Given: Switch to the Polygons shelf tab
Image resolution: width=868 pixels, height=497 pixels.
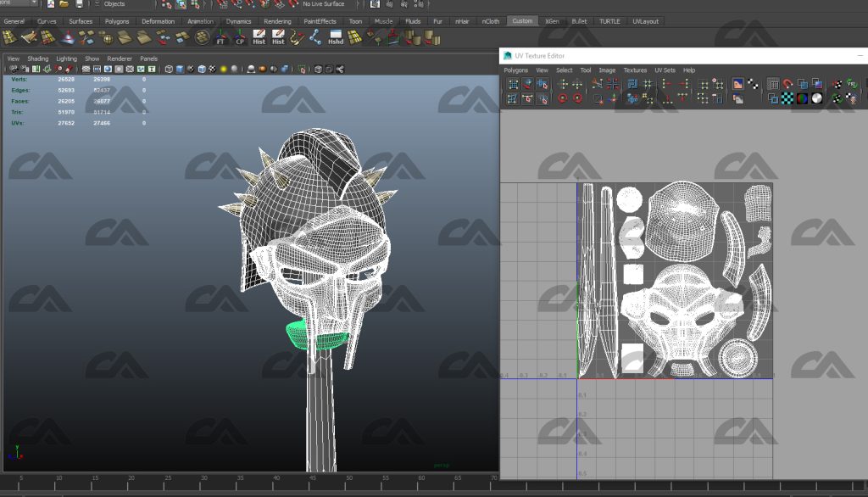Looking at the screenshot, I should [x=117, y=21].
